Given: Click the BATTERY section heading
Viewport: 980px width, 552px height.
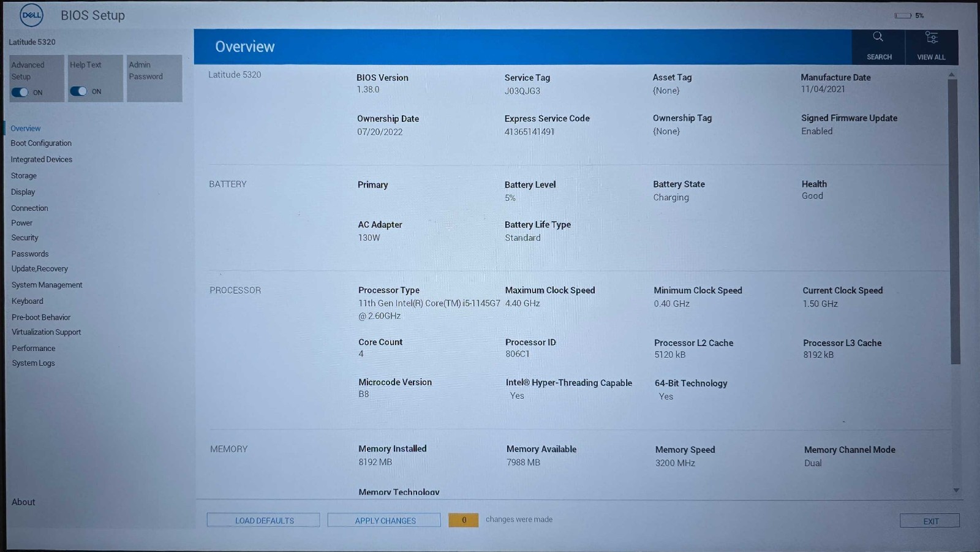Looking at the screenshot, I should pyautogui.click(x=228, y=184).
